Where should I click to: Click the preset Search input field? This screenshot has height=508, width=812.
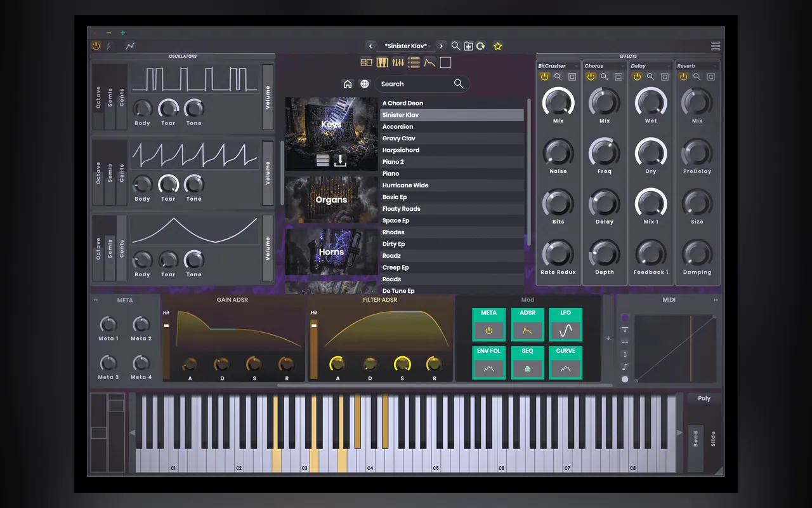click(421, 84)
